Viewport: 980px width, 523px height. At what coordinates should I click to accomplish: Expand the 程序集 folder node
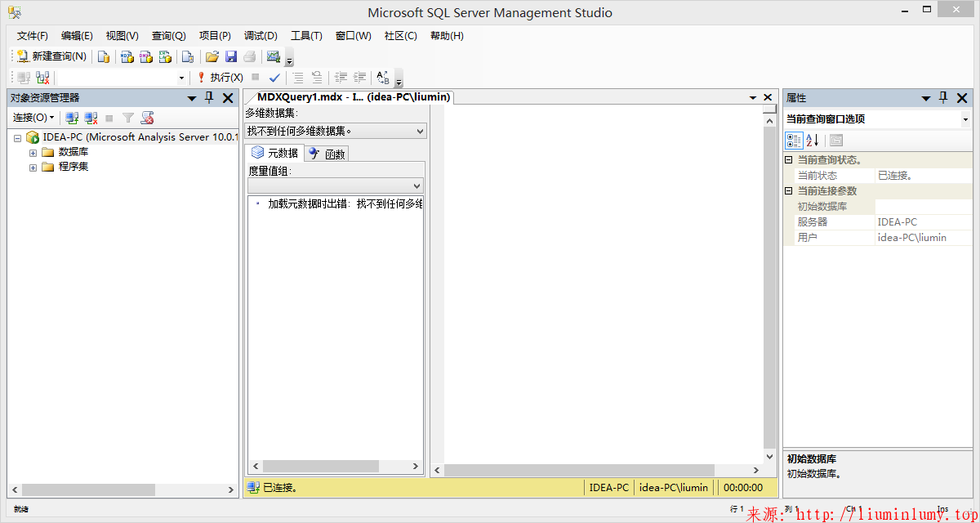(33, 168)
